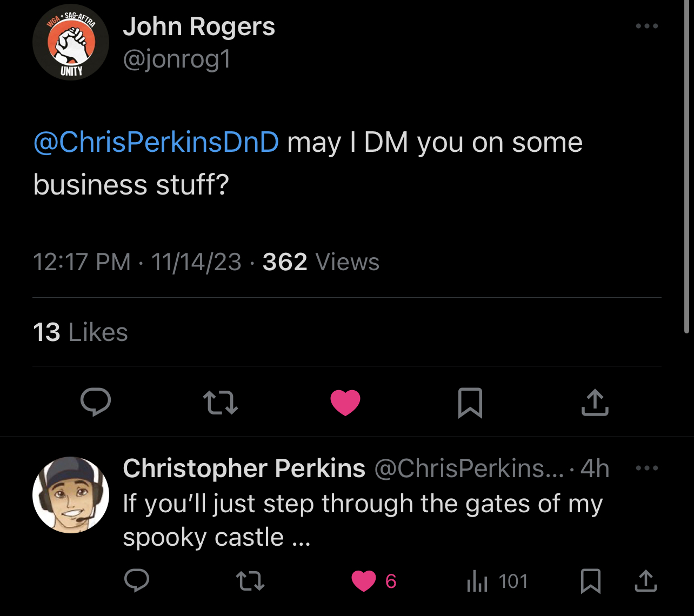Open Christopher Perkins' avatar
Screen dimensions: 694x616
pyautogui.click(x=71, y=495)
